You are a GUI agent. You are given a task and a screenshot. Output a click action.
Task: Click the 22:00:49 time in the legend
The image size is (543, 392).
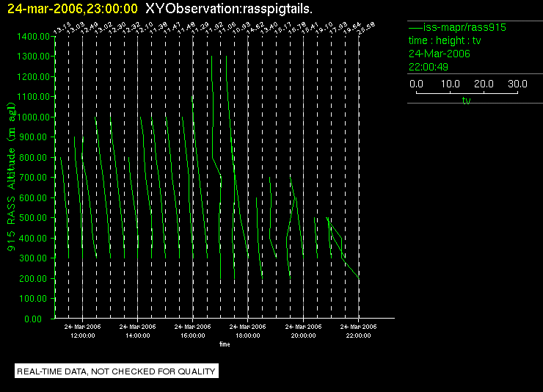coord(429,67)
